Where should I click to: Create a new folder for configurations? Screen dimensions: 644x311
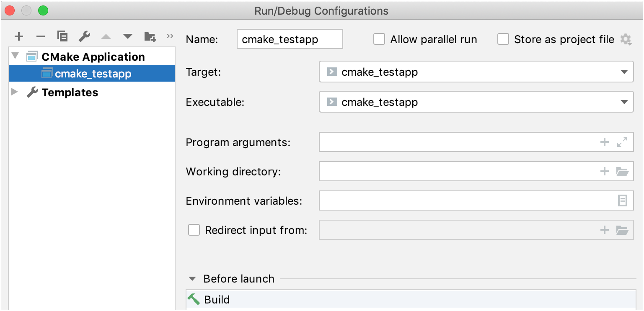click(x=150, y=36)
